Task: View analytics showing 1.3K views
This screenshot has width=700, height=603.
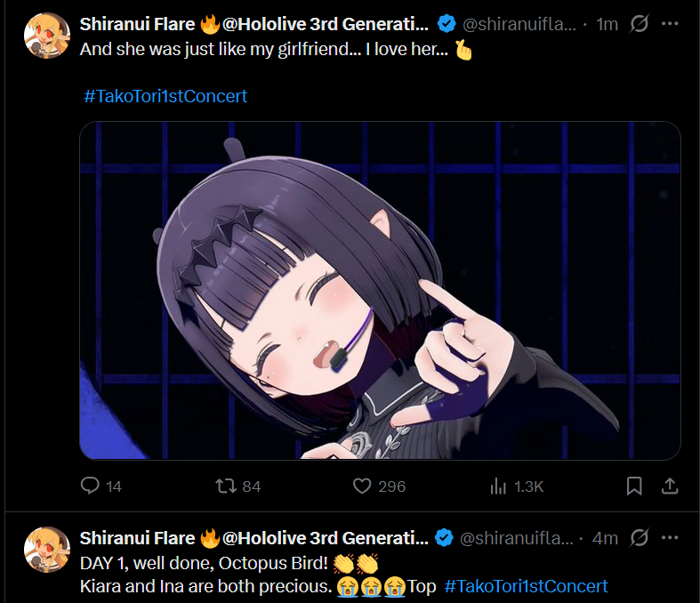Action: [517, 486]
